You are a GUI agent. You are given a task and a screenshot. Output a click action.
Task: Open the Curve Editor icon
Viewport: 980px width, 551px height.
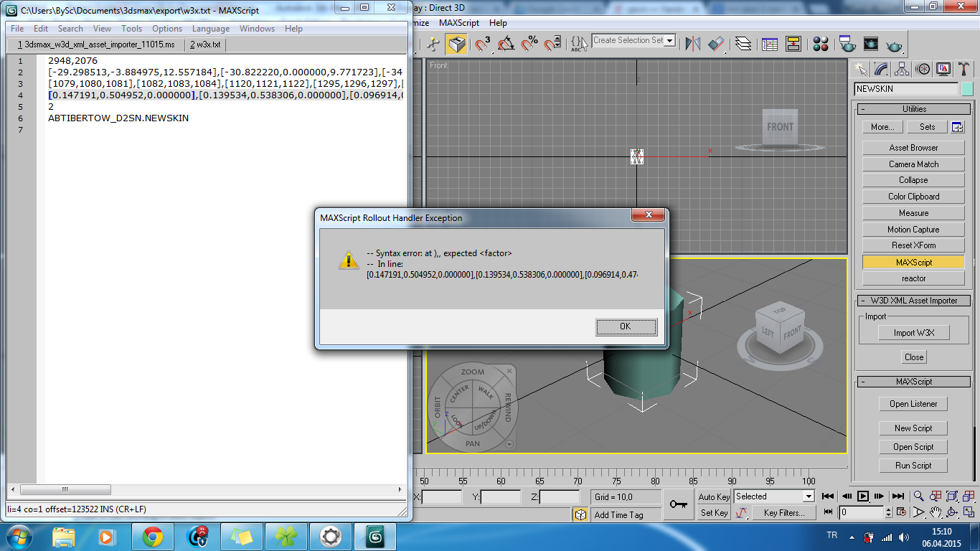tap(770, 44)
